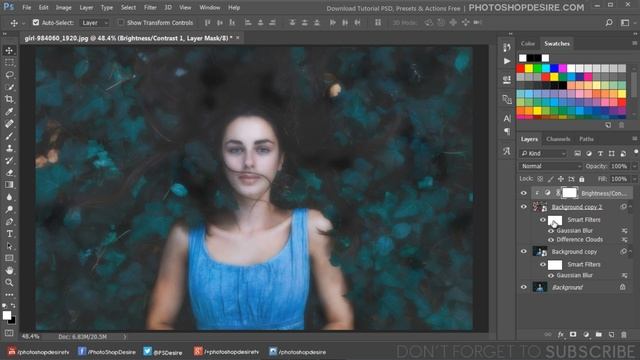Click the Create new layer icon
Viewport: 640px width, 360px height.
(611, 335)
